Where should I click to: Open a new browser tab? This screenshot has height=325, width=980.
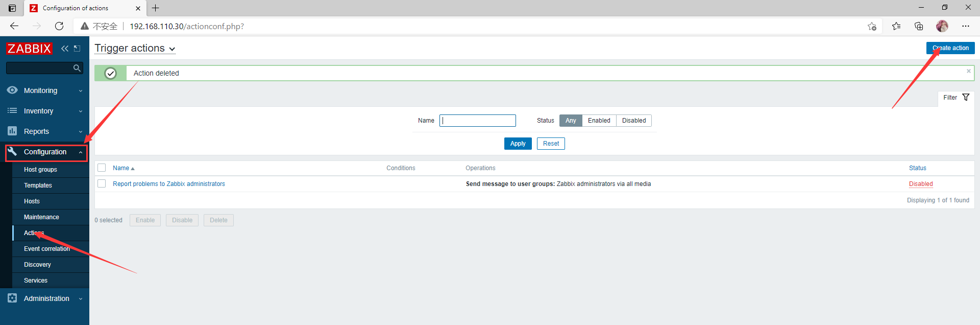coord(156,8)
